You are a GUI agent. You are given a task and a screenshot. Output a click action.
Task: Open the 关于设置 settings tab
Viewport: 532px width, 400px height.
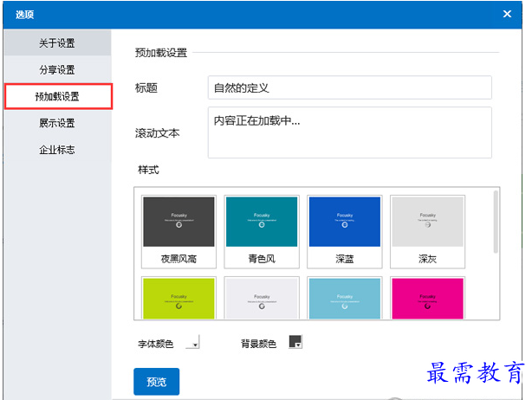(x=57, y=43)
